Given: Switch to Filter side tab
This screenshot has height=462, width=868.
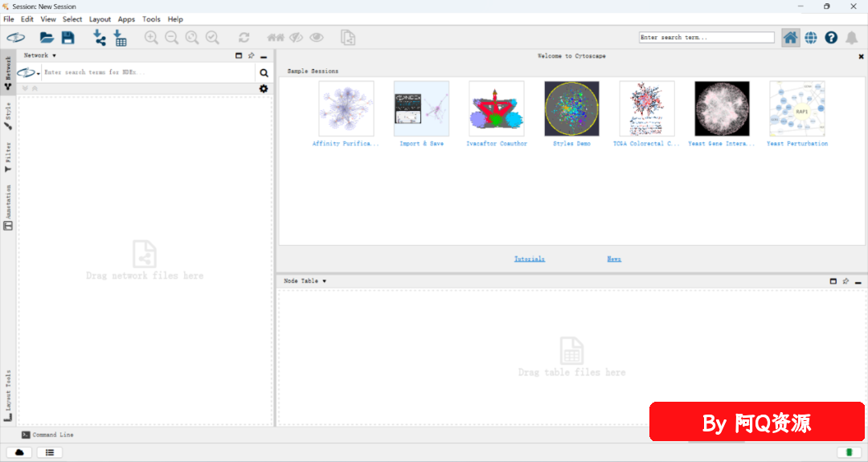Looking at the screenshot, I should [x=8, y=157].
